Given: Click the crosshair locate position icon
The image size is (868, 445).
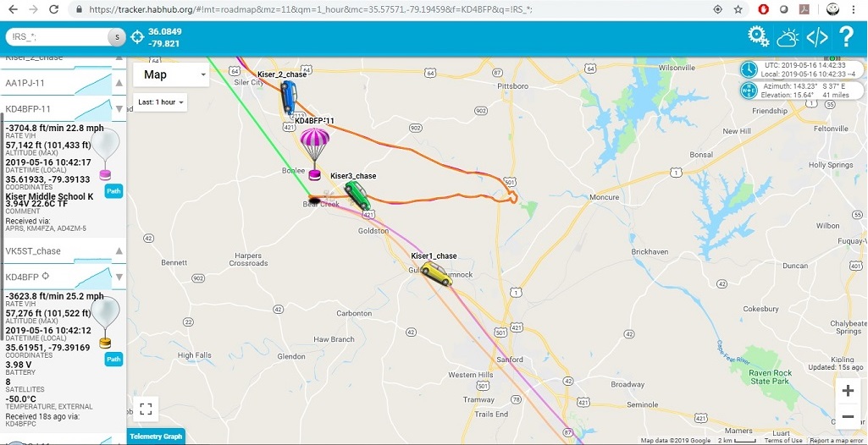Looking at the screenshot, I should tap(137, 37).
